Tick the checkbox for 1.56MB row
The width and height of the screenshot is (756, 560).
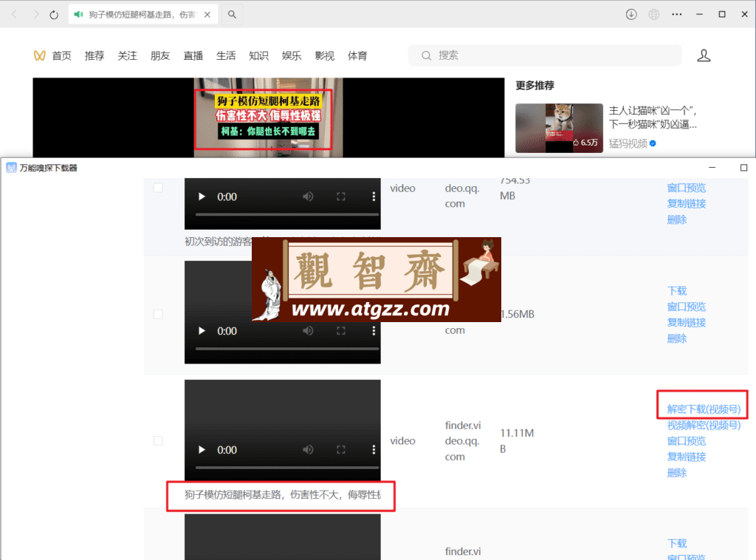(x=158, y=314)
